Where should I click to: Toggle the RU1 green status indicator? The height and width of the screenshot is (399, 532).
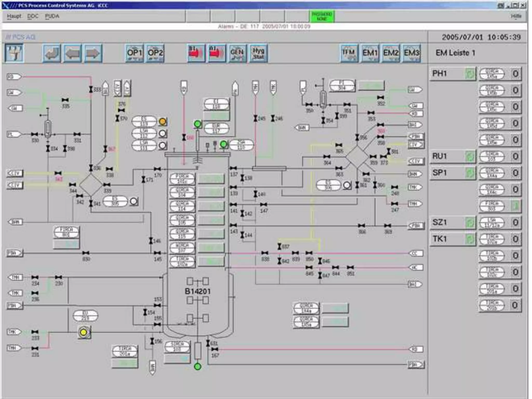[470, 157]
